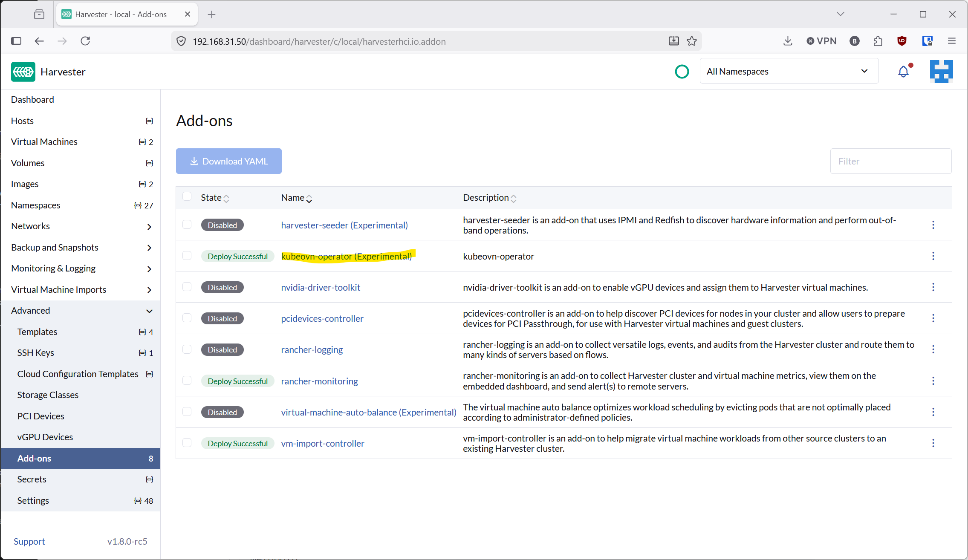Click the browser reload icon
The image size is (968, 560).
click(x=85, y=41)
